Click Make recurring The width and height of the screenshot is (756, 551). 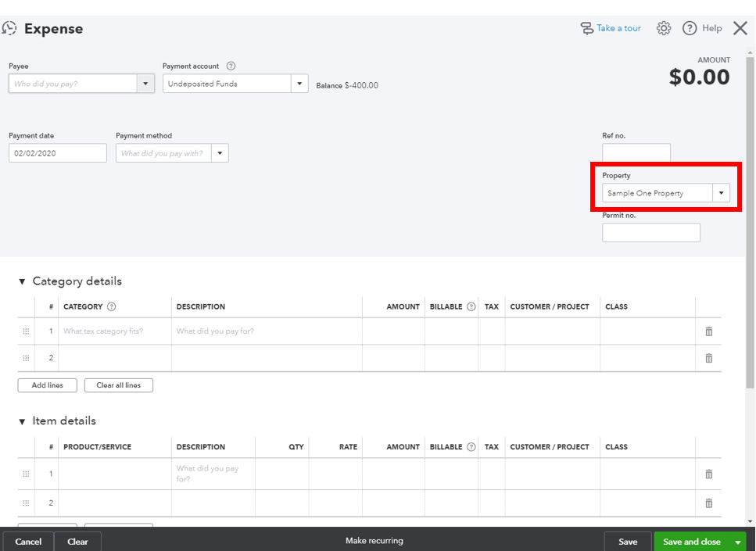(374, 541)
